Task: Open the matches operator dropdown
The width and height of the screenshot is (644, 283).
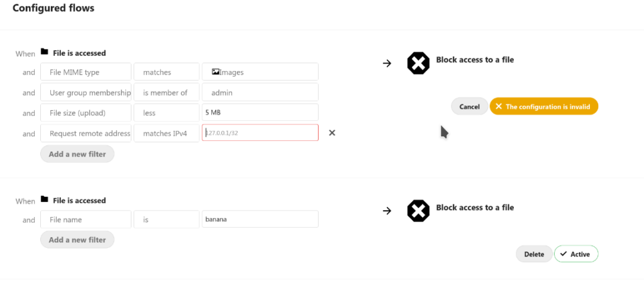Action: click(x=166, y=72)
